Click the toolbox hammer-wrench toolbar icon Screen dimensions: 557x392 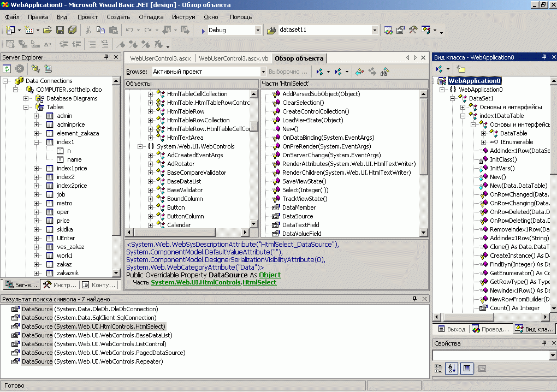[413, 30]
